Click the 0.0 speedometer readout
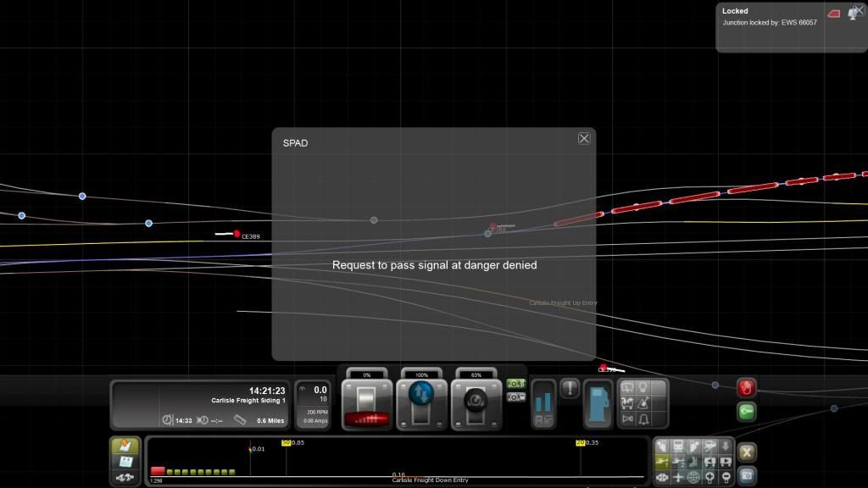Viewport: 868px width, 488px height. click(x=320, y=390)
